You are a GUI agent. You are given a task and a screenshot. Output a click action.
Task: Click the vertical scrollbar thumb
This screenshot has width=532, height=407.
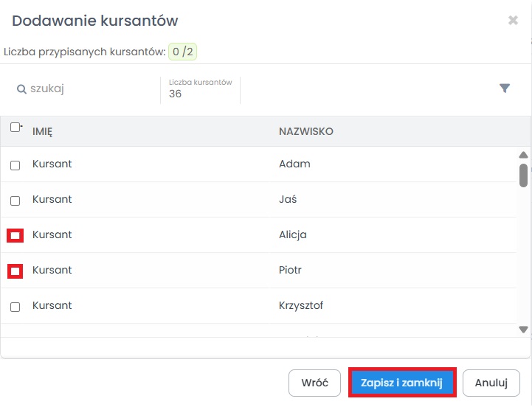pos(523,175)
